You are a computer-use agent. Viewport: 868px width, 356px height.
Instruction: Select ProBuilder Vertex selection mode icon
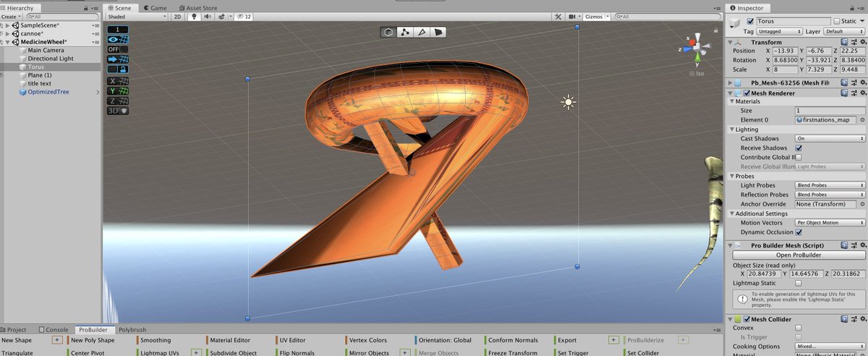(406, 32)
